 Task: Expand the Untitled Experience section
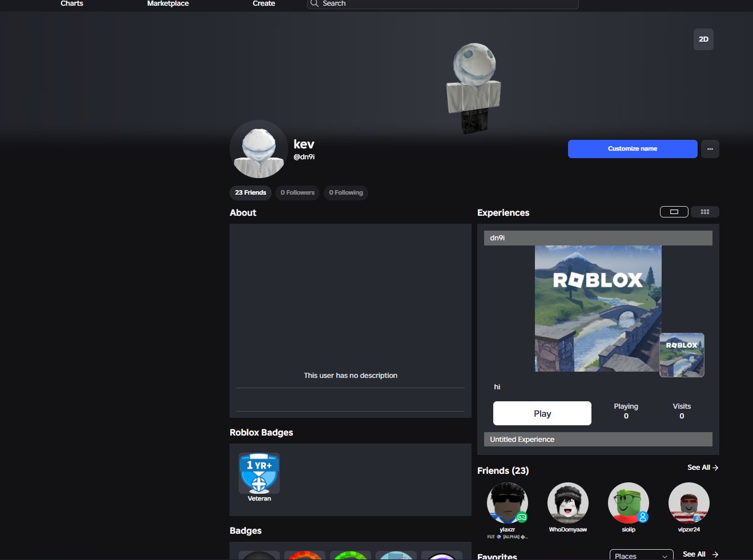click(x=598, y=440)
